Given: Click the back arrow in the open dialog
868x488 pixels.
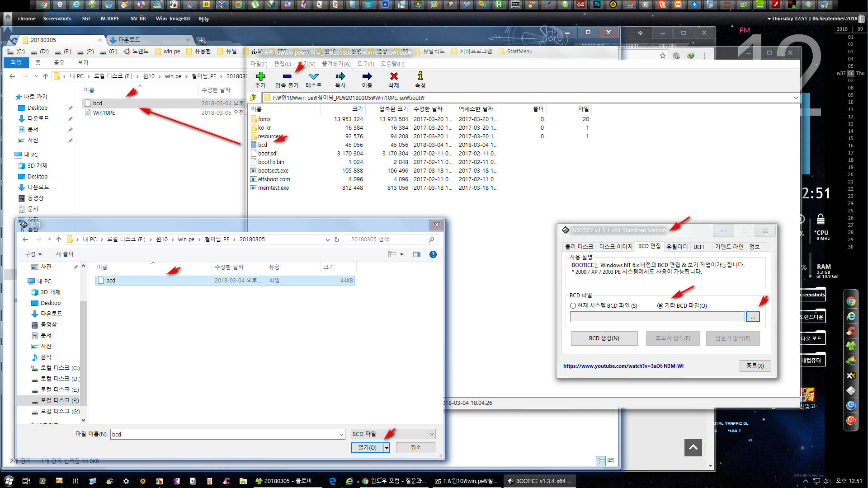Looking at the screenshot, I should pyautogui.click(x=25, y=239).
